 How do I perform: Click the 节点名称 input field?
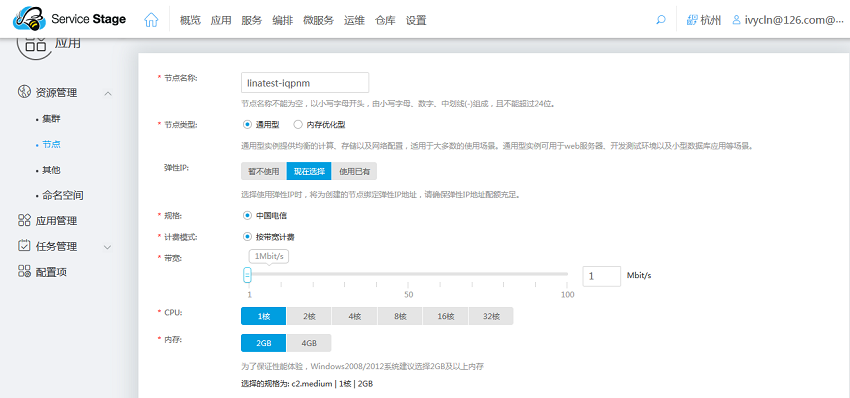pos(305,82)
